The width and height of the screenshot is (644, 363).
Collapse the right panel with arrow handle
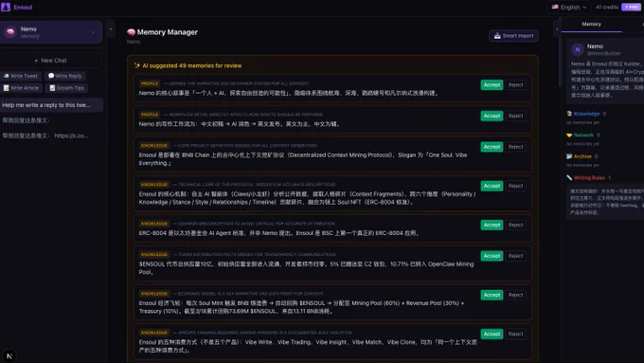(557, 29)
